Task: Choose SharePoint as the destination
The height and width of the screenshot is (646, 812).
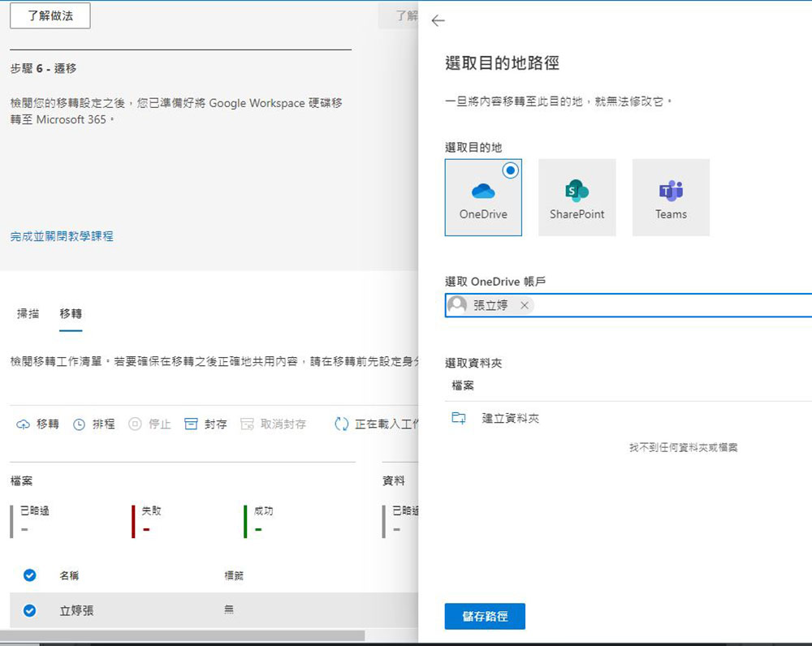Action: click(x=577, y=197)
